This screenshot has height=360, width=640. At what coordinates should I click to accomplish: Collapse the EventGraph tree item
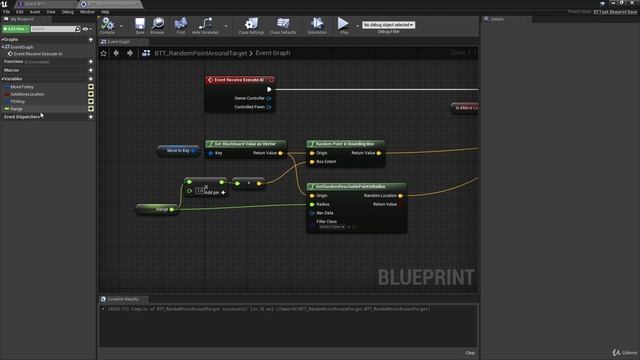tap(3, 47)
